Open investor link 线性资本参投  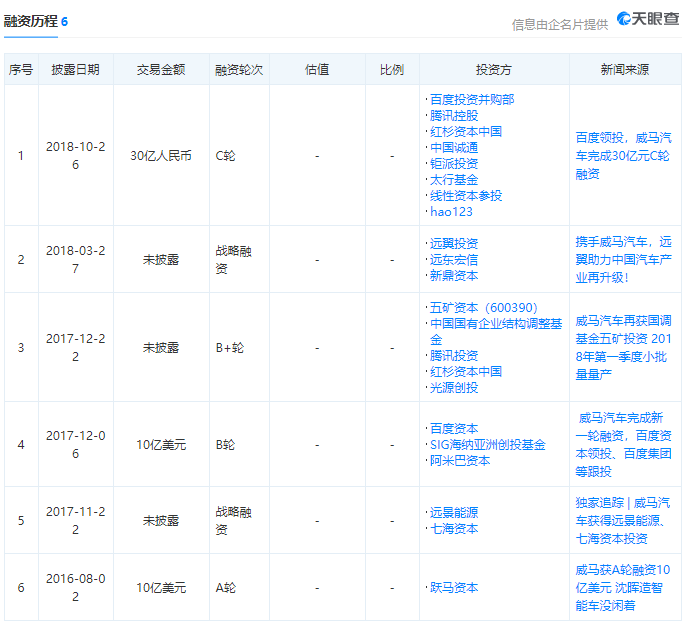(x=466, y=196)
